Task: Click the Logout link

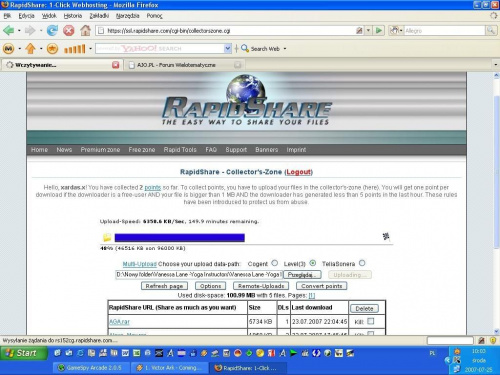Action: [x=298, y=172]
